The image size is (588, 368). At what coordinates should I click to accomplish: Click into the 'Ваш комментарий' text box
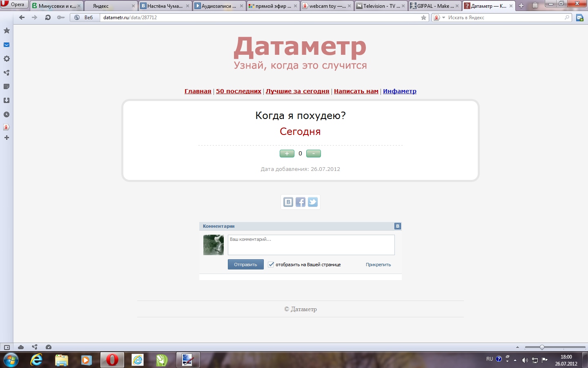(x=311, y=245)
